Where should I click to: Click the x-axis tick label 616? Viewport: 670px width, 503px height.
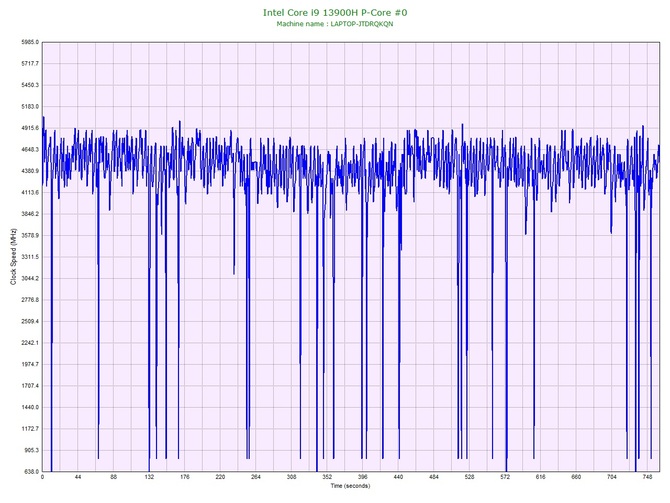pos(541,477)
